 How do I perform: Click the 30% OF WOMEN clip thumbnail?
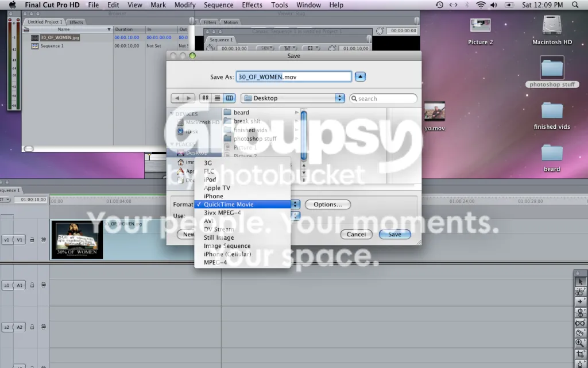pos(77,240)
